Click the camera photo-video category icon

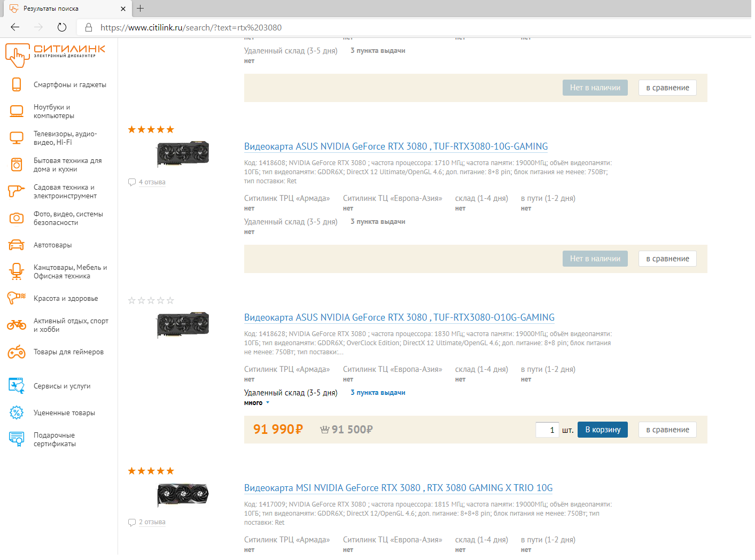coord(17,218)
